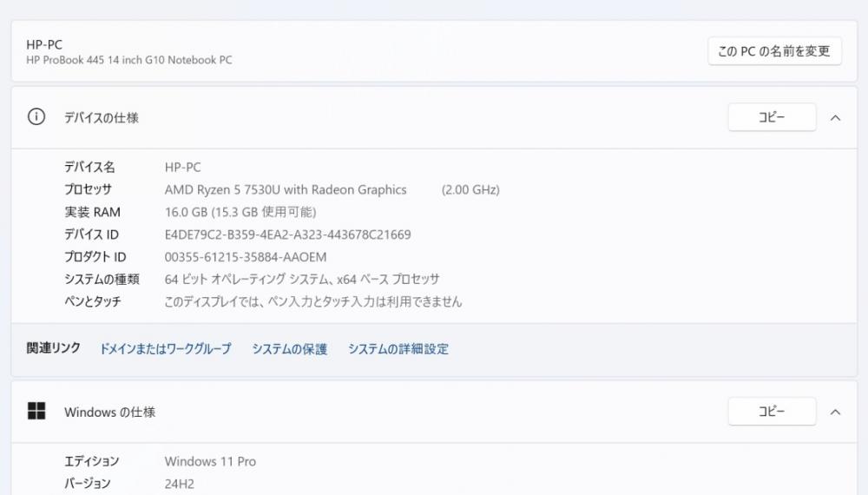The image size is (868, 495).
Task: Click the Windows logo icon
Action: click(36, 411)
